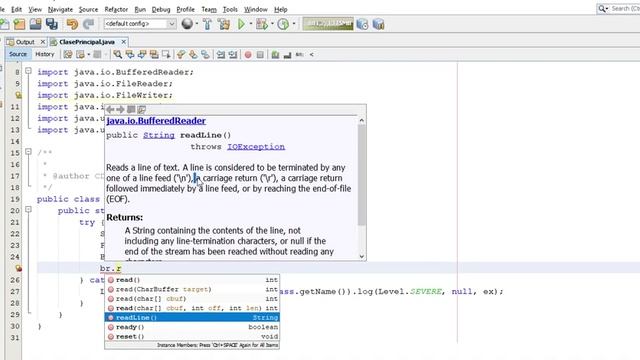Click the Stop Macro Recording icon
The image size is (640, 360).
pos(260,54)
